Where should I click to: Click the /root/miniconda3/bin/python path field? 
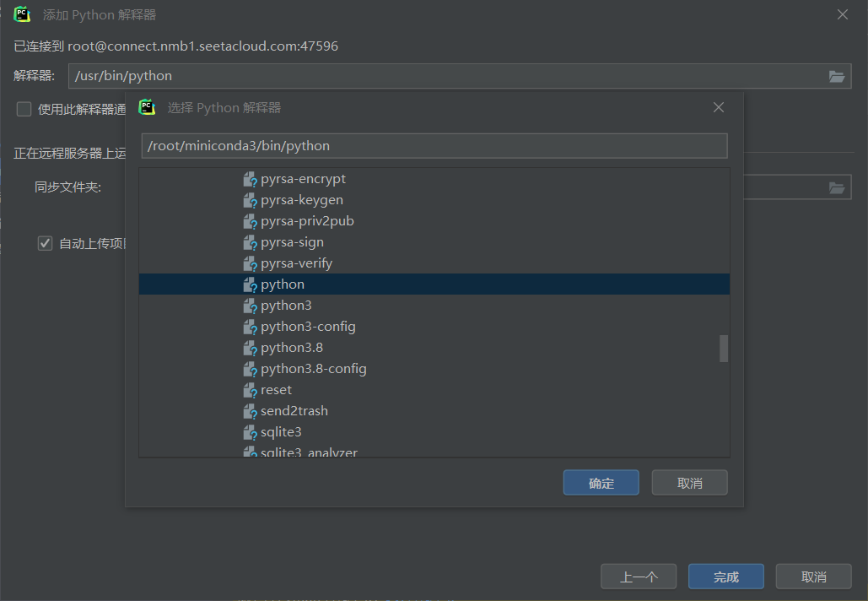(x=434, y=146)
